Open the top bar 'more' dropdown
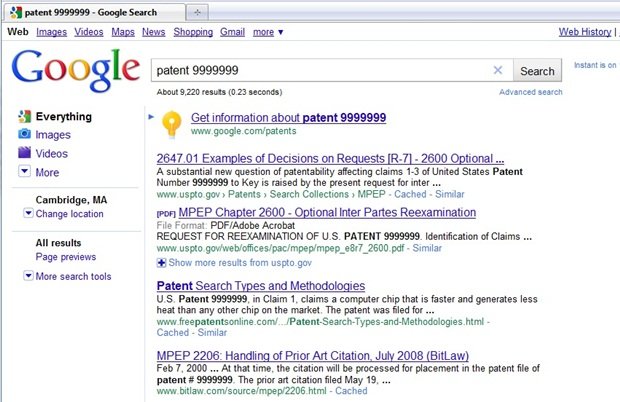Screen dimensions: 620x402 [x=268, y=32]
